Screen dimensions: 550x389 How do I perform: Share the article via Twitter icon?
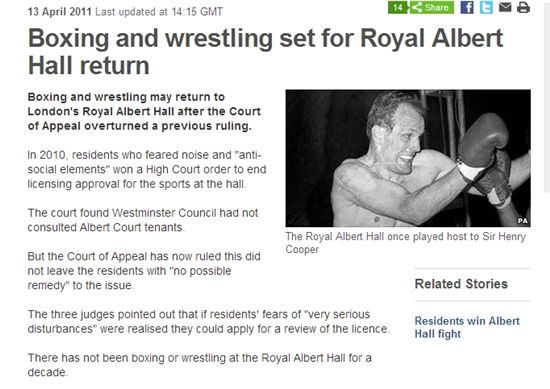click(x=486, y=7)
